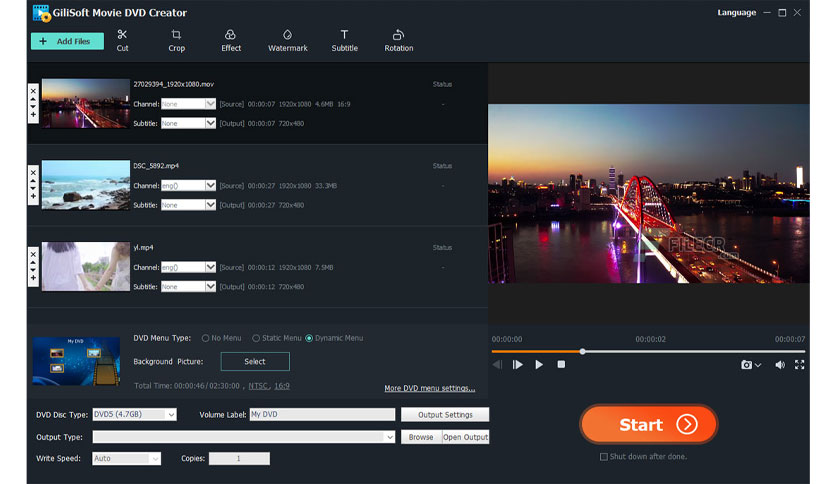This screenshot has height=484, width=836.
Task: Expand Channel dropdown for 27029394_1920x1080.mov
Action: 210,104
